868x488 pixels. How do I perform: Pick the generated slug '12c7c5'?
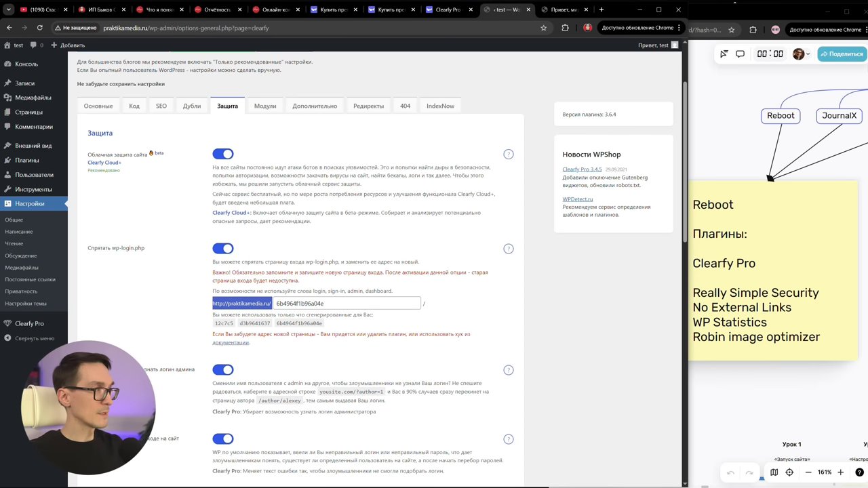224,323
